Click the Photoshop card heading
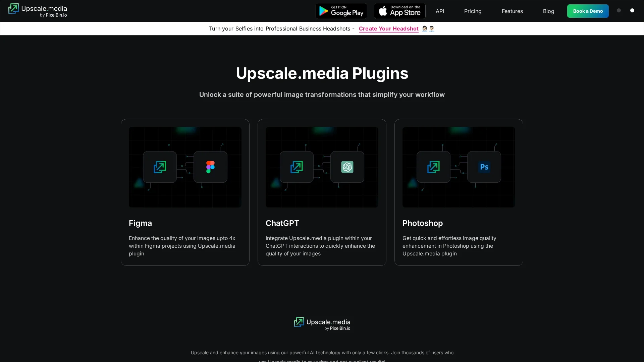 pos(423,223)
